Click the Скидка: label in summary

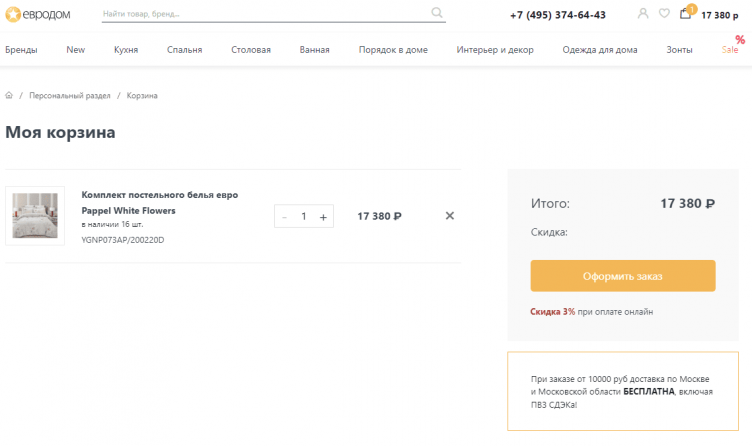549,232
